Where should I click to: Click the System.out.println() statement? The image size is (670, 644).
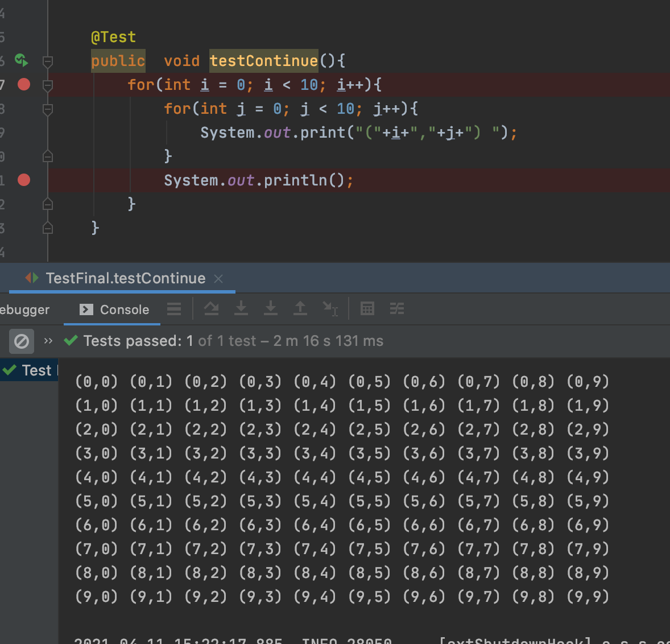pyautogui.click(x=259, y=180)
